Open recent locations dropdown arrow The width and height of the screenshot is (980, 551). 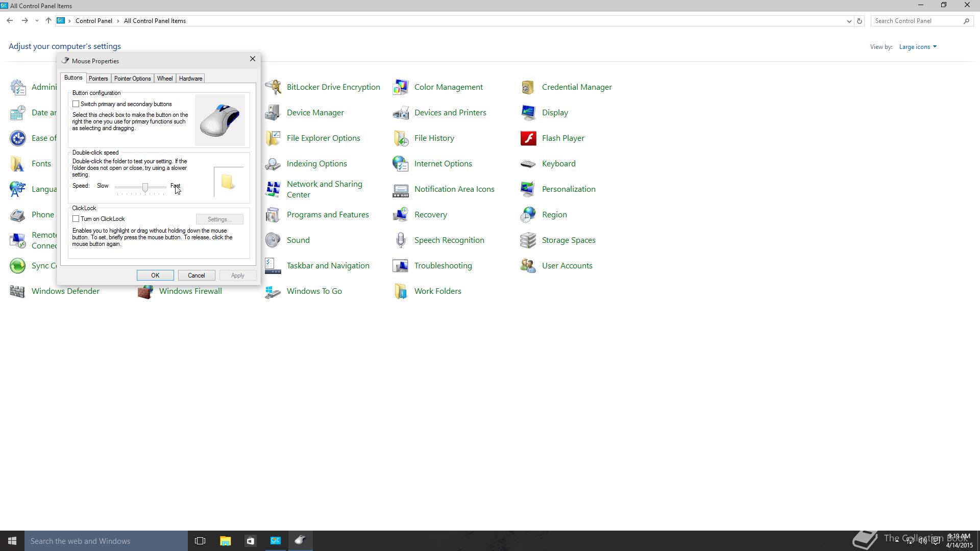(x=37, y=21)
